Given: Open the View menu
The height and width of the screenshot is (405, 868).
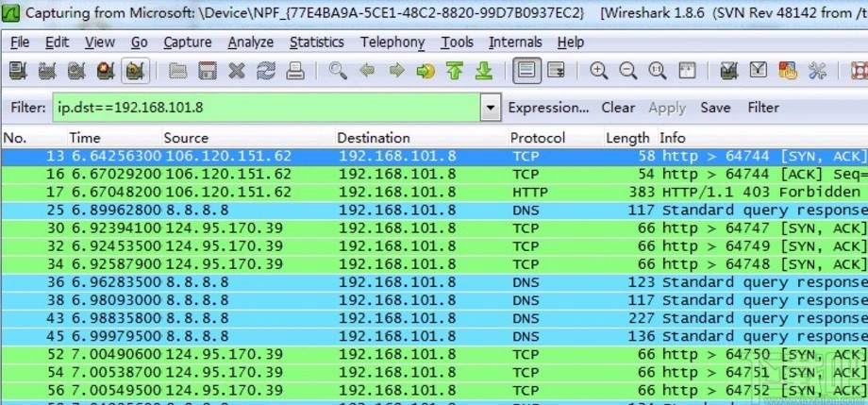Looking at the screenshot, I should 100,42.
